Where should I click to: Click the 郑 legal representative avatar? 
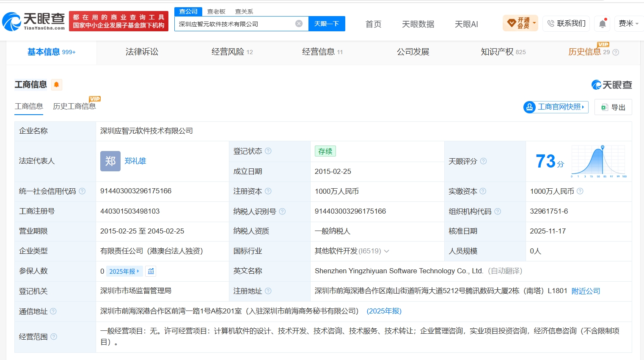point(110,161)
